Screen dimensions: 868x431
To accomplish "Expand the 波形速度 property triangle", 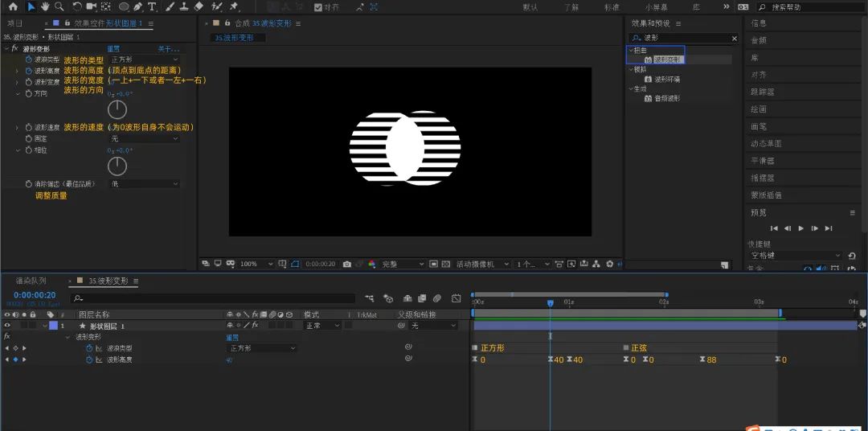I will [x=17, y=127].
